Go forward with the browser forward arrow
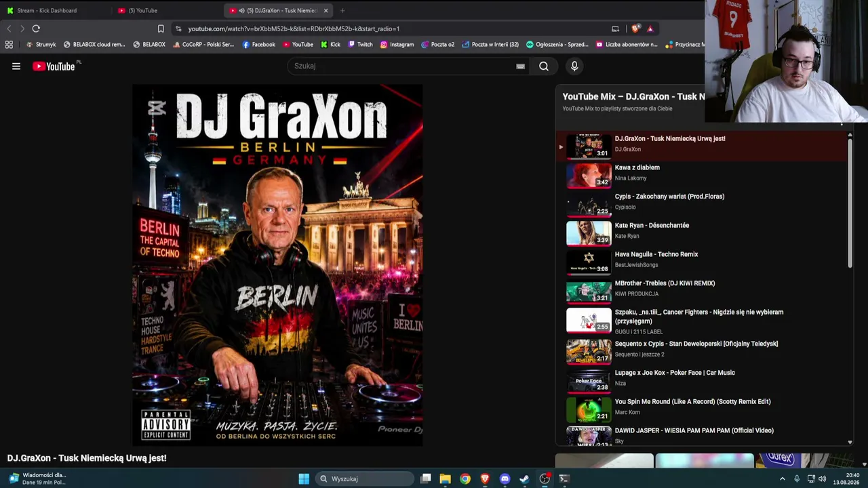The width and height of the screenshot is (868, 488). coord(22,28)
